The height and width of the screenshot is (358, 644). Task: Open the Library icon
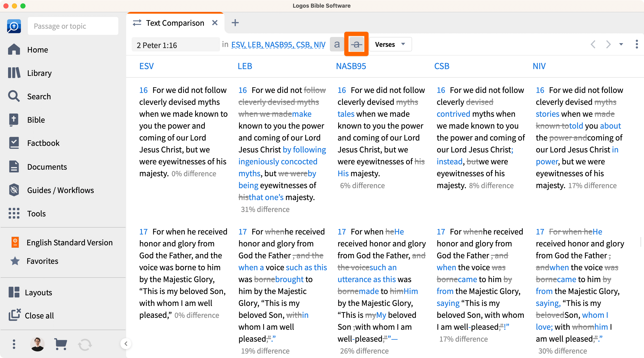[14, 73]
